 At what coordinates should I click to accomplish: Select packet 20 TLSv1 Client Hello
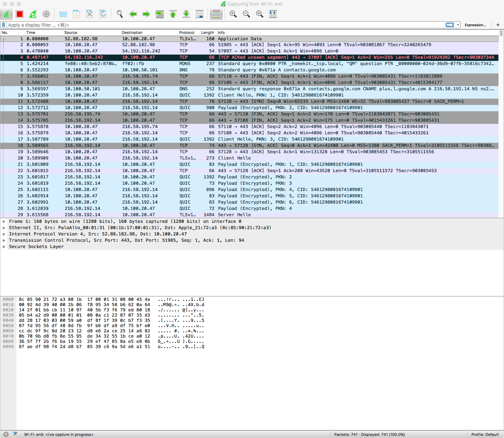click(x=249, y=158)
